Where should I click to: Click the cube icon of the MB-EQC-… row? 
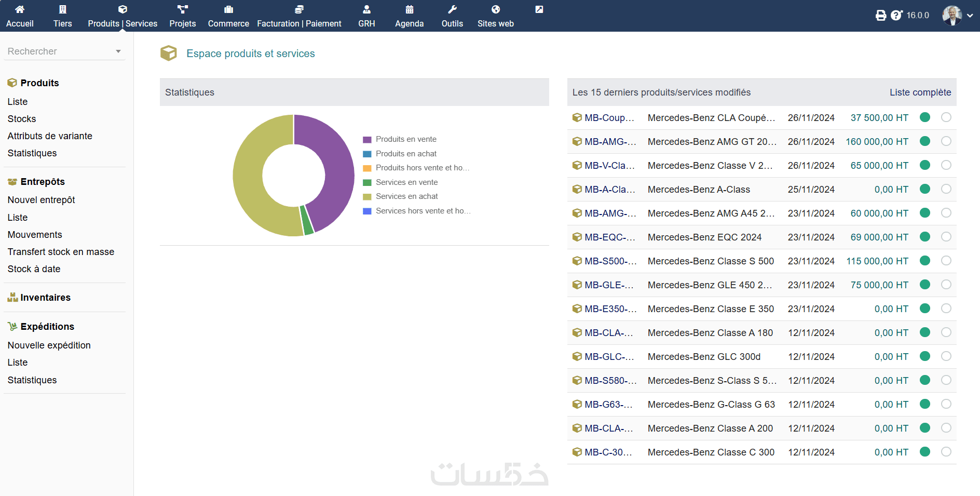point(577,237)
